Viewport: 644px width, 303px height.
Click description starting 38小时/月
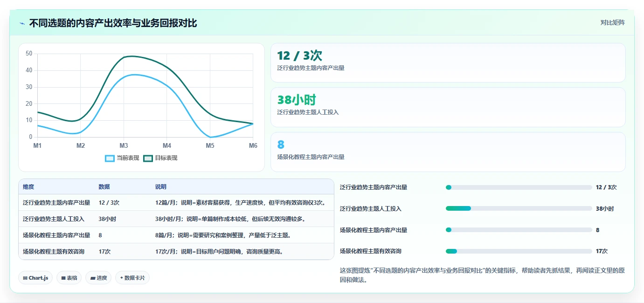(231, 219)
